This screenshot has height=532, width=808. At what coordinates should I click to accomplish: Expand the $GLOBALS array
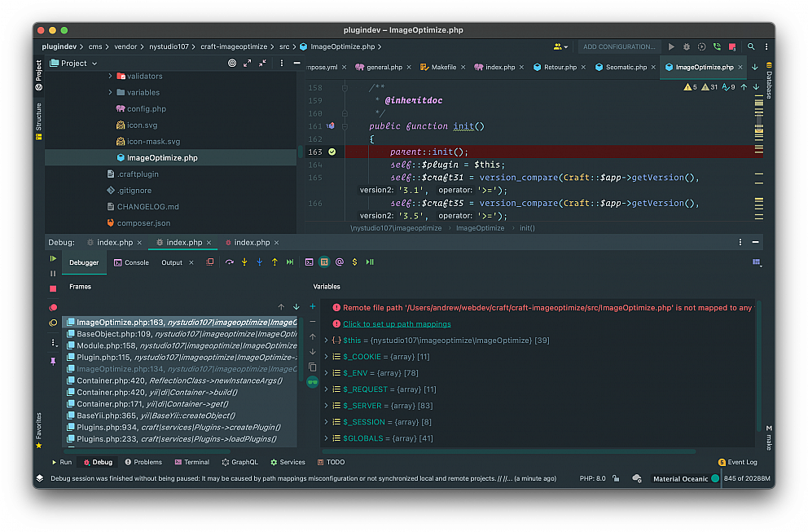[x=326, y=438]
